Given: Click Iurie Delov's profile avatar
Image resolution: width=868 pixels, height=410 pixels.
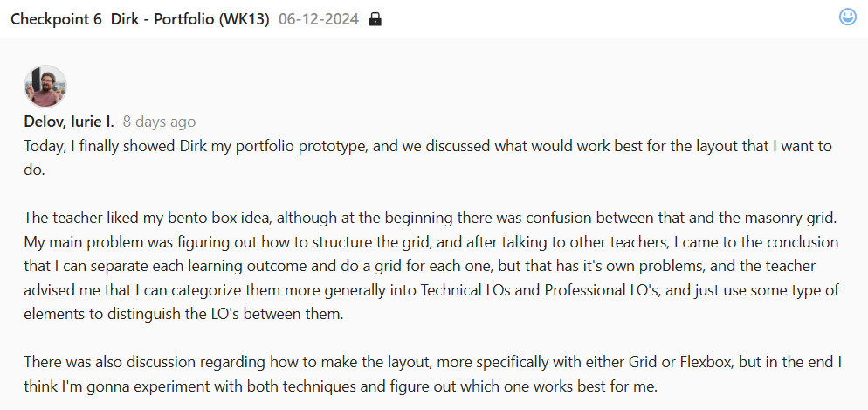Looking at the screenshot, I should click(45, 86).
